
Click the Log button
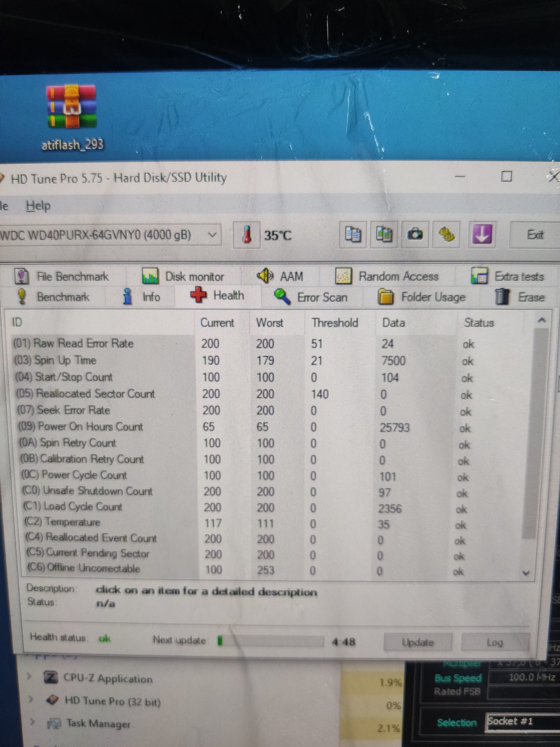tap(495, 642)
